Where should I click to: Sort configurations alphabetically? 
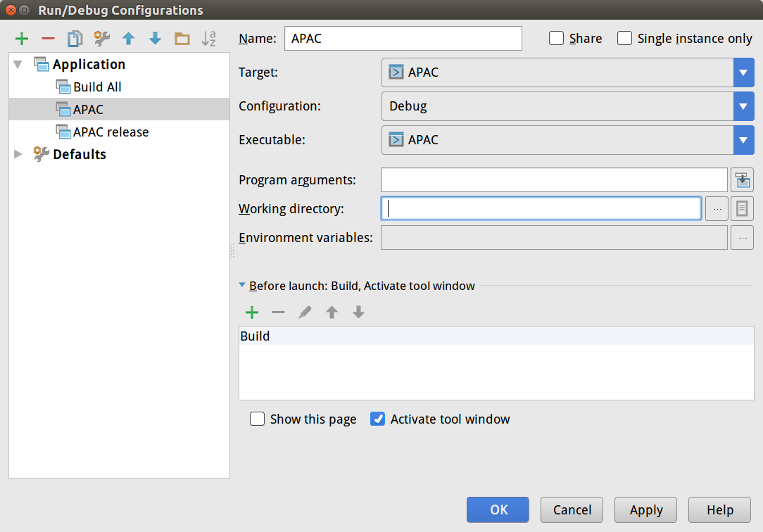click(x=209, y=39)
